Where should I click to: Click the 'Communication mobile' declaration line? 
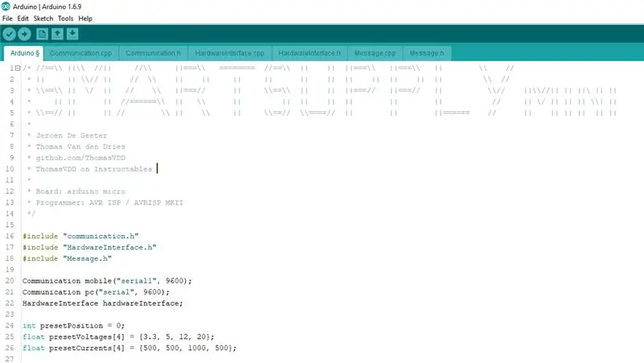[107, 281]
